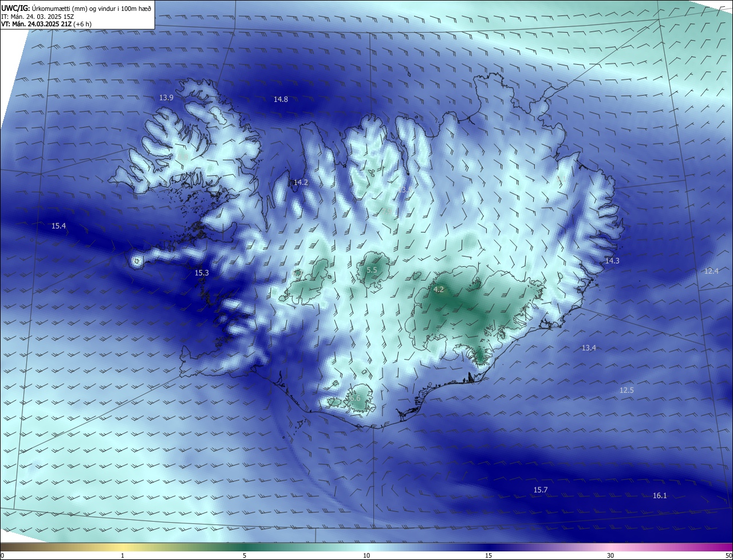
Task: Click the 13.9 value over the Westfjords
Action: point(167,98)
